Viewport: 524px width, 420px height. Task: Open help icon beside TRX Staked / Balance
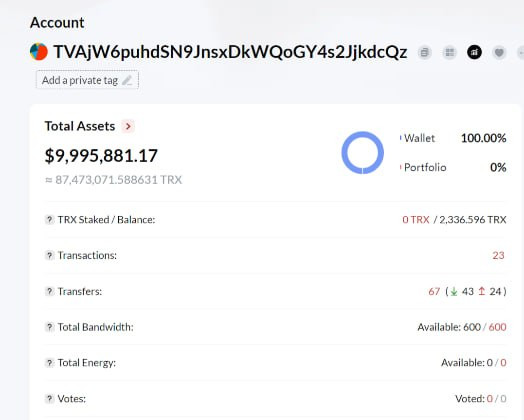[49, 220]
